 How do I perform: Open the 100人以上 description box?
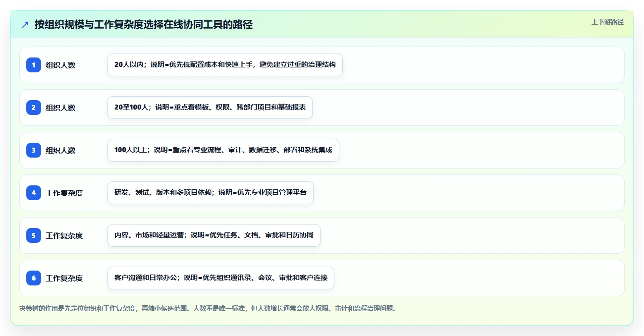(x=223, y=150)
